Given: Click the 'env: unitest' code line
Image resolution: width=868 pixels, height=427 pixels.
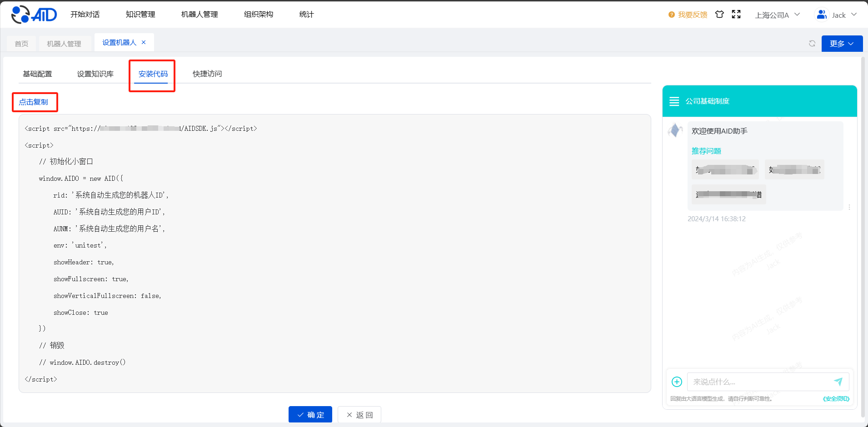Looking at the screenshot, I should click(x=80, y=245).
